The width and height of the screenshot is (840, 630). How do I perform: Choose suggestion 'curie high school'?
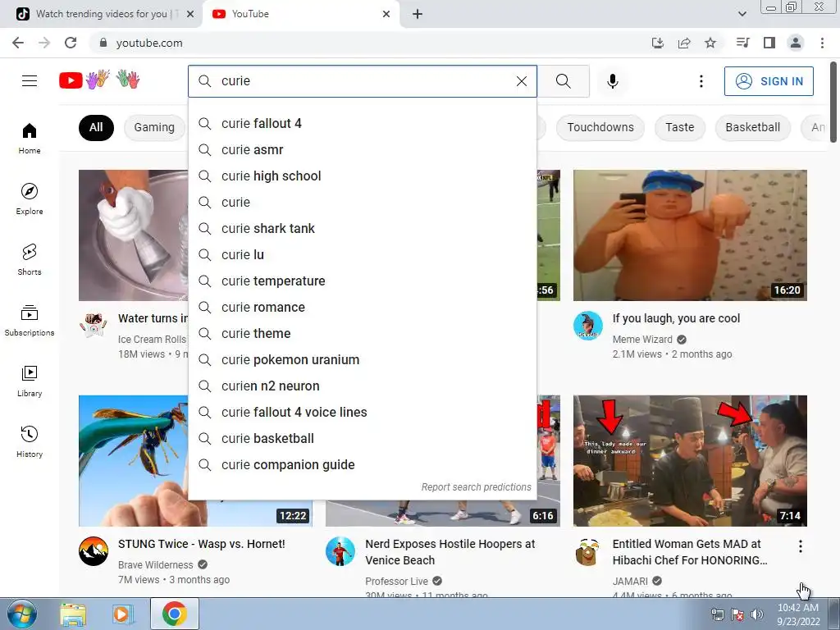point(362,176)
